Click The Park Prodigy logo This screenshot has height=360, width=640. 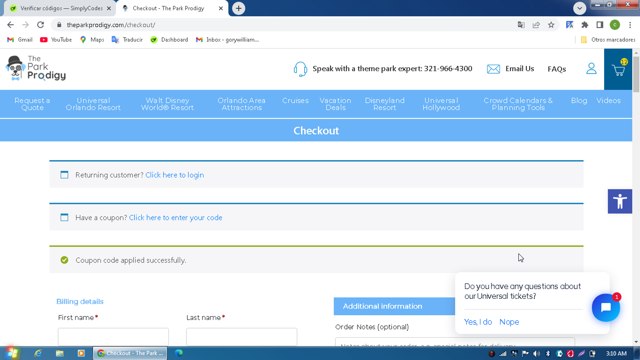point(36,68)
